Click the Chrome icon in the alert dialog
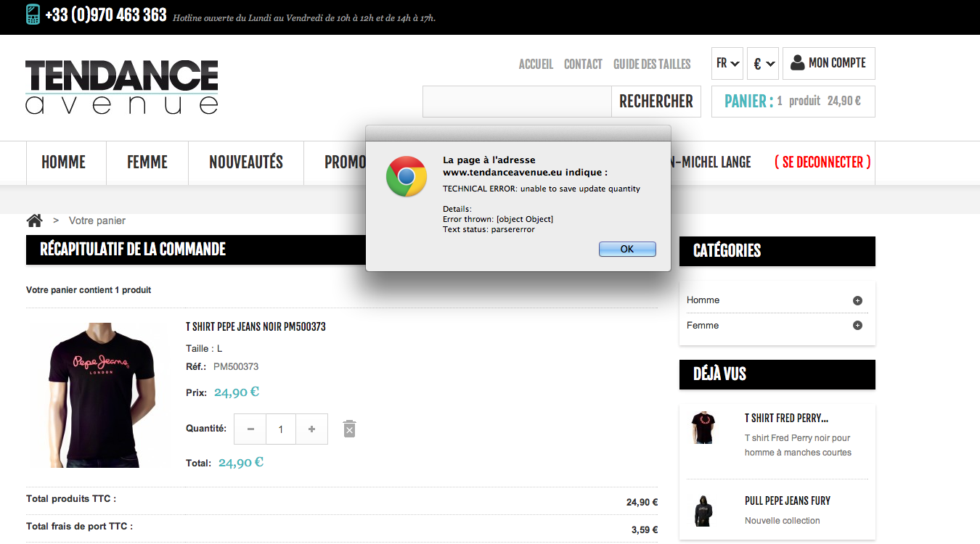 click(407, 176)
